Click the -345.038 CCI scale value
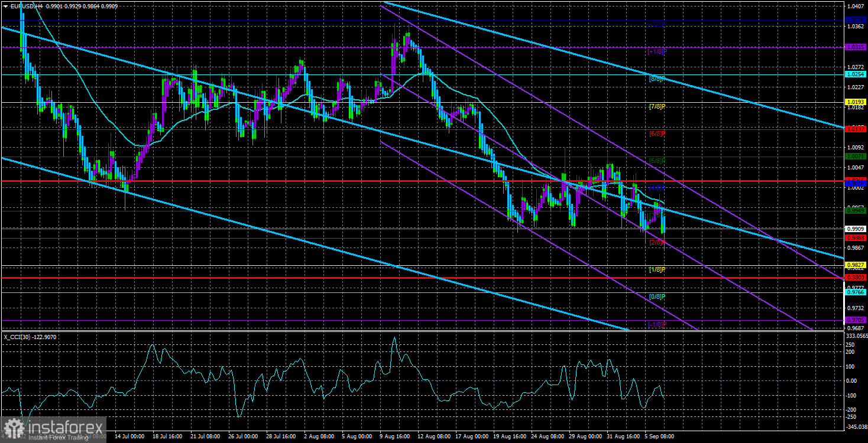 click(856, 426)
